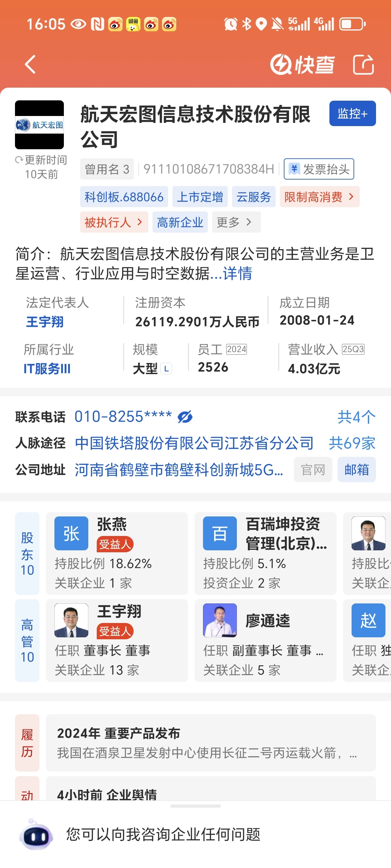Open 中国铁塔股份有限公司江苏省分公司 link
391x868 pixels.
194,443
